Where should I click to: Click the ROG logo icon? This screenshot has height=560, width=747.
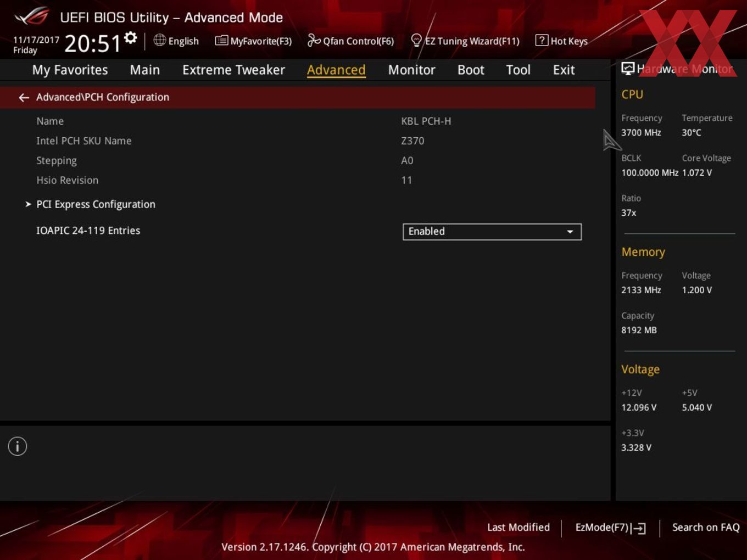32,16
